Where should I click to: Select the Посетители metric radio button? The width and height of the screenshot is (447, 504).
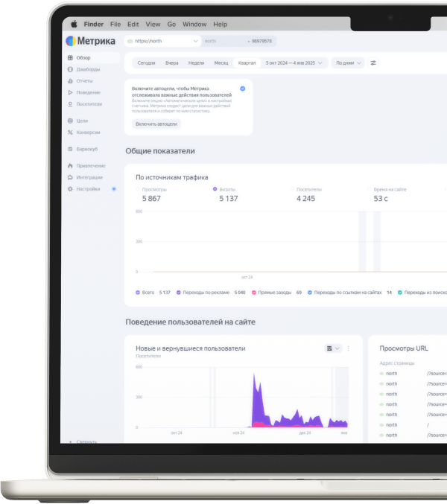(x=292, y=189)
